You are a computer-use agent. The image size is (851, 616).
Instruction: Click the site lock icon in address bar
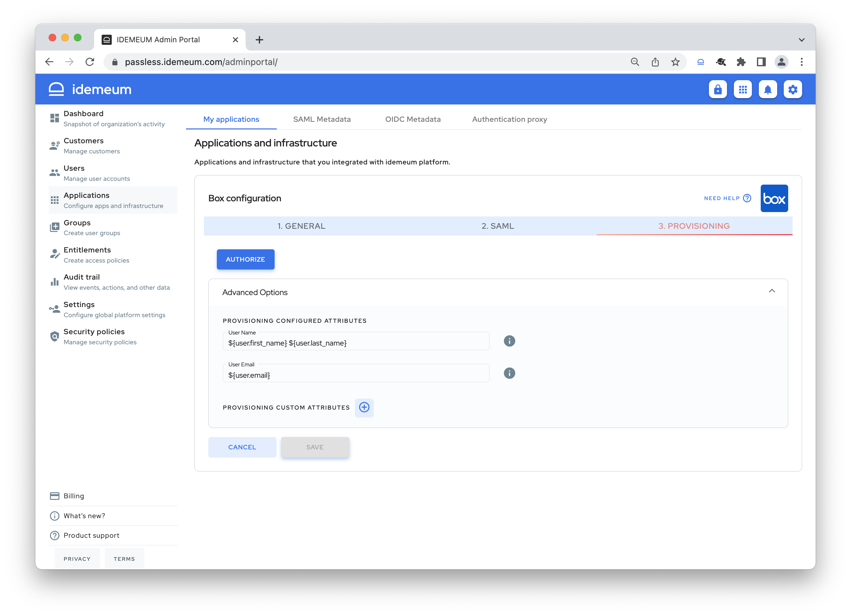[115, 62]
